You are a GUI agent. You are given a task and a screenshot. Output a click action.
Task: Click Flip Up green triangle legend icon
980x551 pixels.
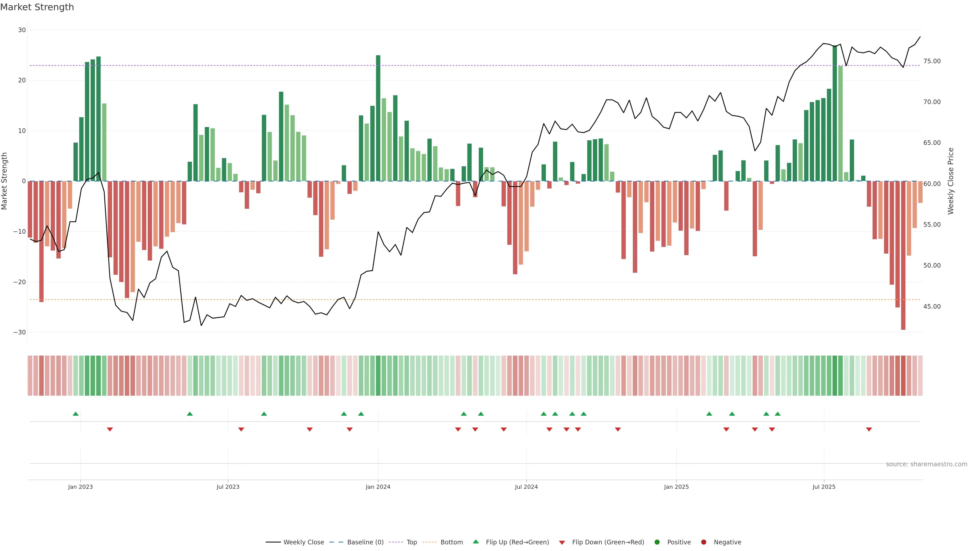click(x=475, y=542)
